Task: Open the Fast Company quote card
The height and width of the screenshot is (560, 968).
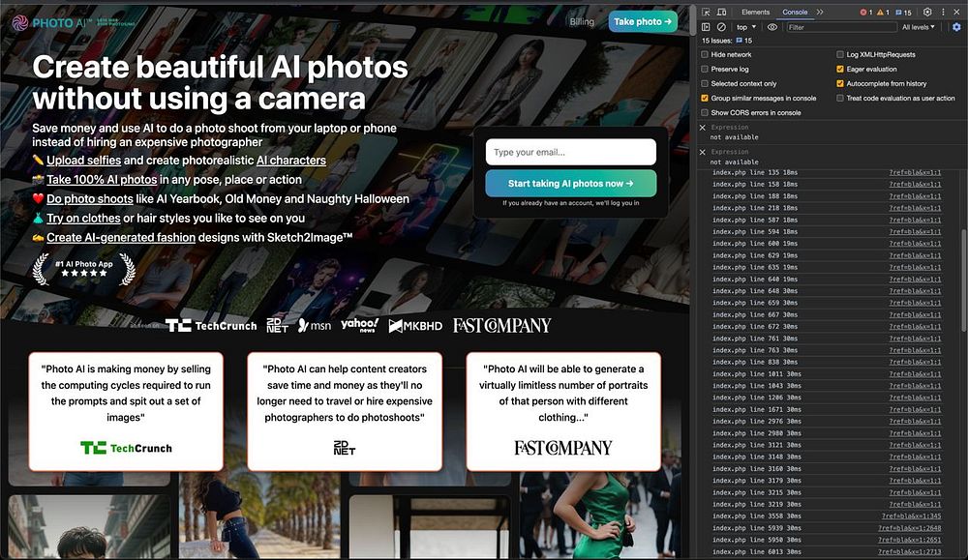Action: (563, 411)
